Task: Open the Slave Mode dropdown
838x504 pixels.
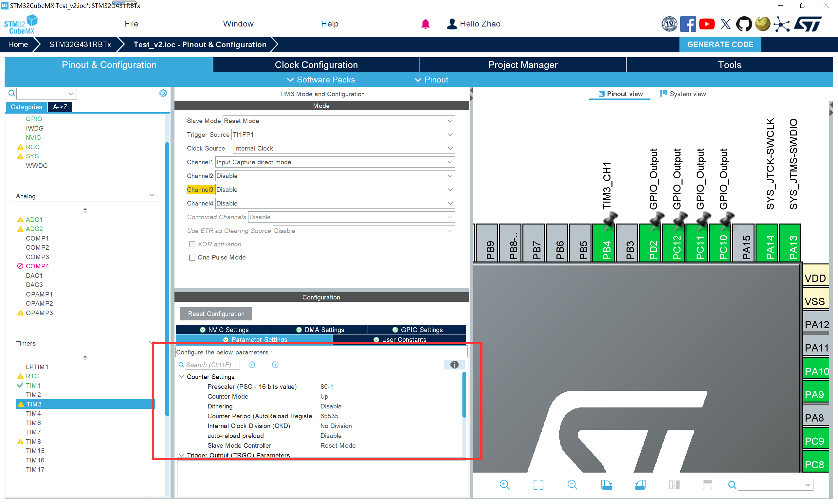Action: (338, 121)
